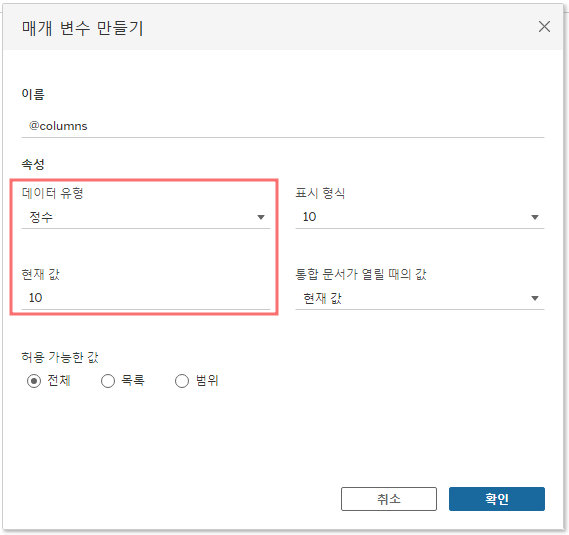Viewport: 569px width, 535px height.
Task: Click the 속성 section heading
Action: [x=33, y=164]
